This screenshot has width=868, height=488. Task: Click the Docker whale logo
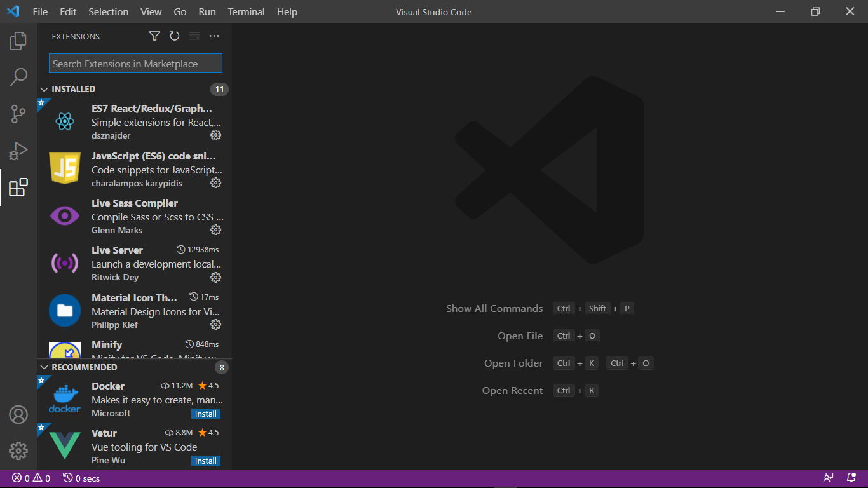(x=65, y=399)
